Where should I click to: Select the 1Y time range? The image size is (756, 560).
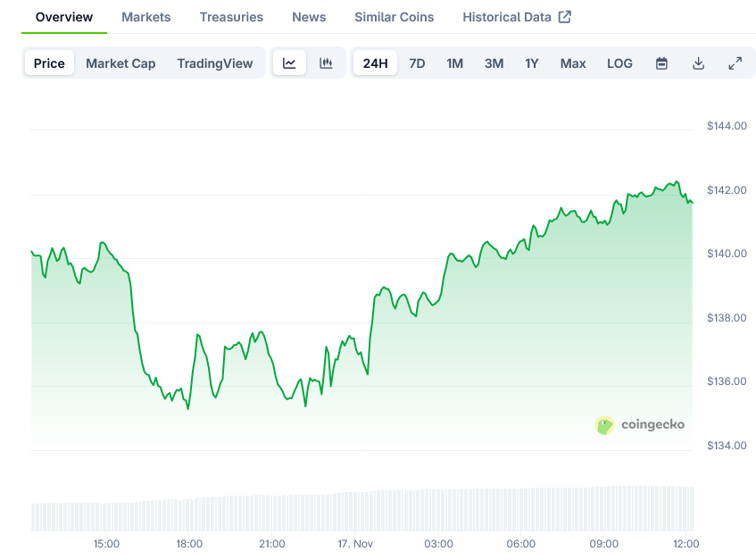[x=532, y=63]
